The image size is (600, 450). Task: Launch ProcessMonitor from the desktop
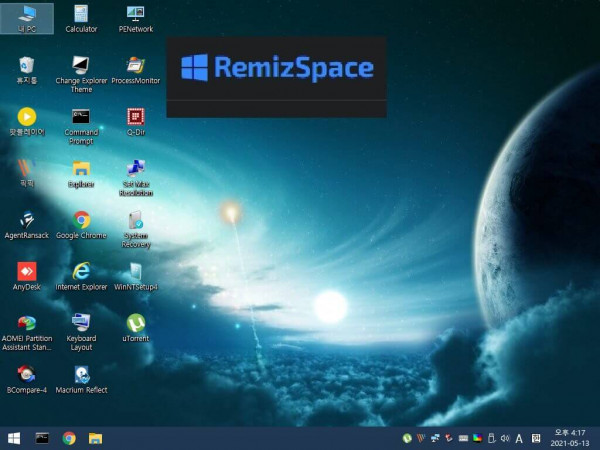click(135, 70)
